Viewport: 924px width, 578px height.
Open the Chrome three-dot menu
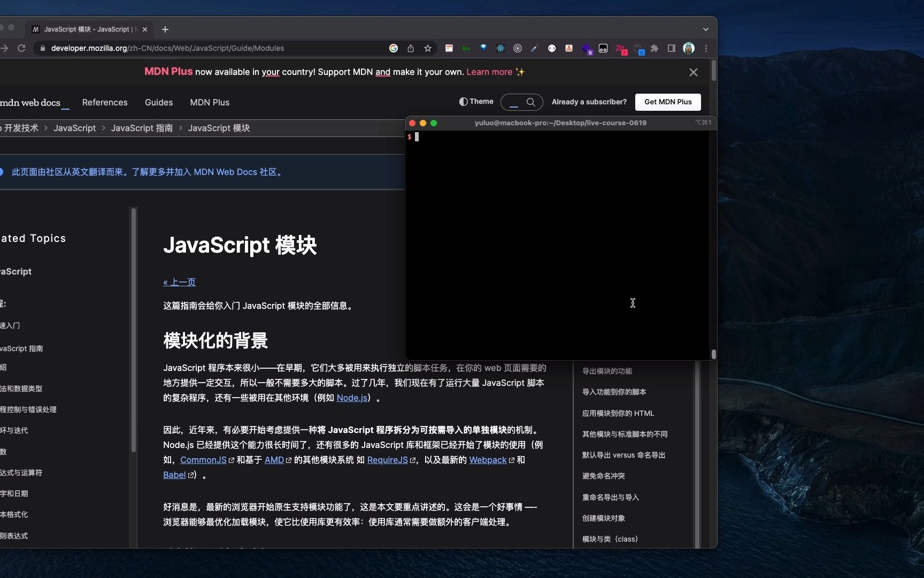point(706,48)
